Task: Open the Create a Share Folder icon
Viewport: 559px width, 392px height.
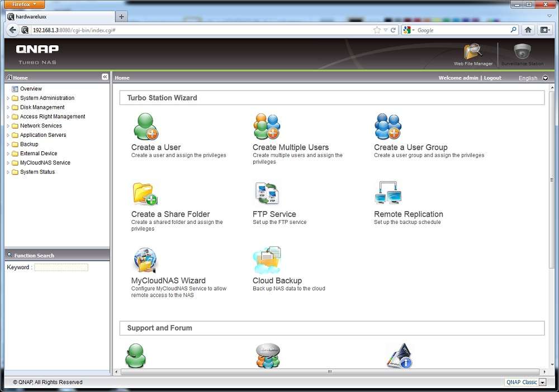Action: pyautogui.click(x=145, y=194)
